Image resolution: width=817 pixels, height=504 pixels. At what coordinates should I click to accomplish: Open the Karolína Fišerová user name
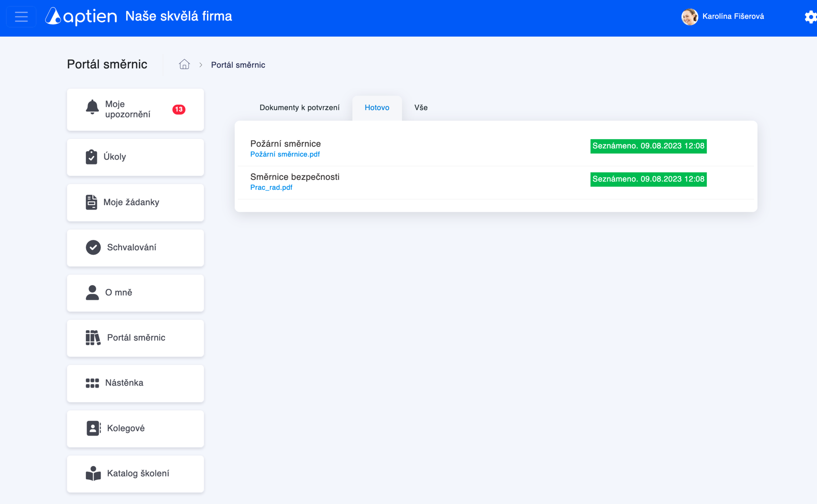pyautogui.click(x=733, y=16)
